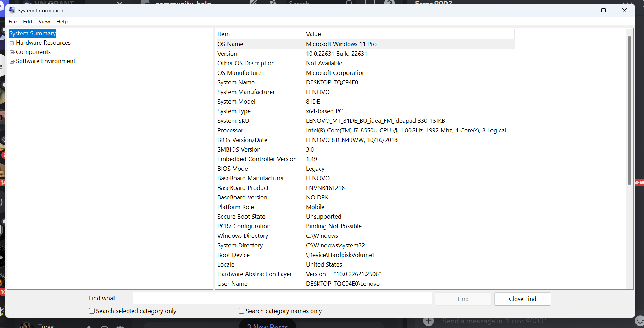Image resolution: width=644 pixels, height=328 pixels.
Task: Focus the Find what text field
Action: (282, 298)
